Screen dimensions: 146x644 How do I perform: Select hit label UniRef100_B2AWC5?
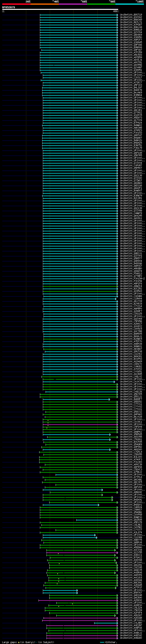click(x=131, y=339)
